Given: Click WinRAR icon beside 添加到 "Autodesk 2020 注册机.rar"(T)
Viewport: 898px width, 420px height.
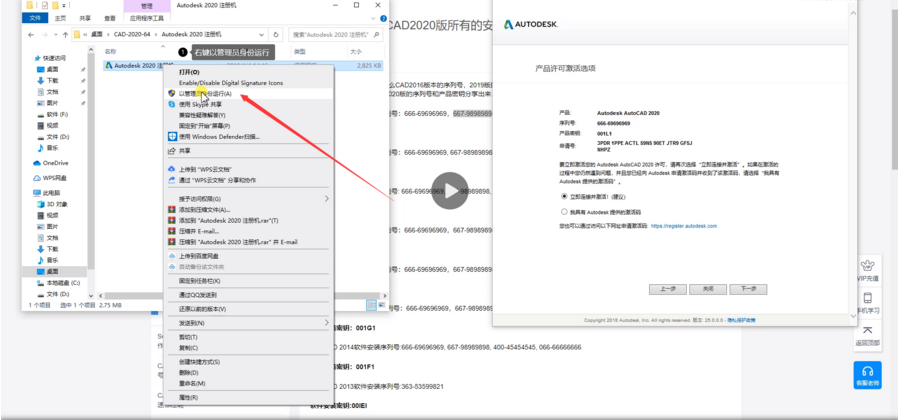Looking at the screenshot, I should [x=171, y=220].
